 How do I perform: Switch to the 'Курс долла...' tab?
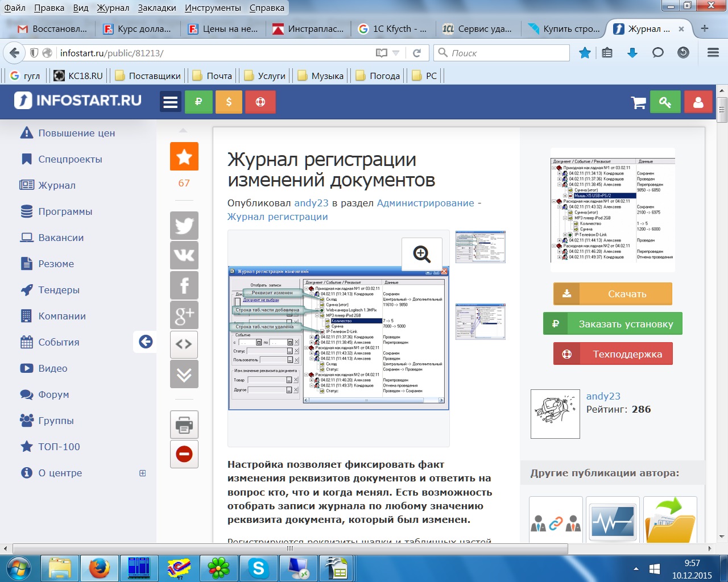[x=138, y=29]
